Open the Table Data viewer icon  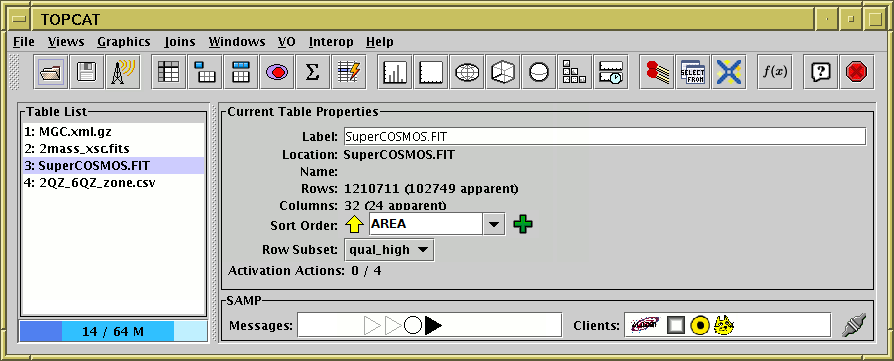169,72
